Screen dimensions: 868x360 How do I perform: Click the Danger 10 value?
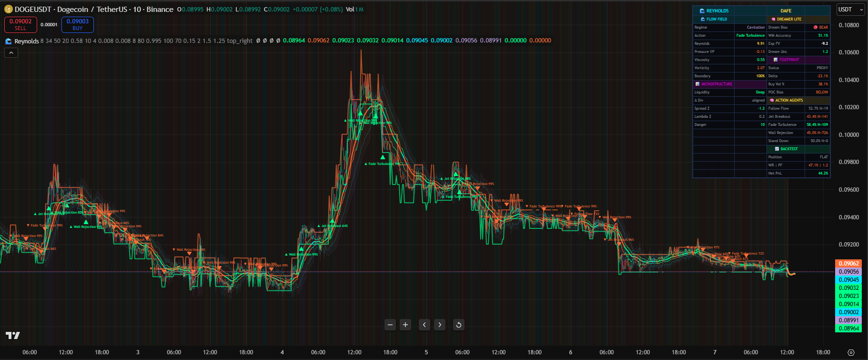(763, 124)
